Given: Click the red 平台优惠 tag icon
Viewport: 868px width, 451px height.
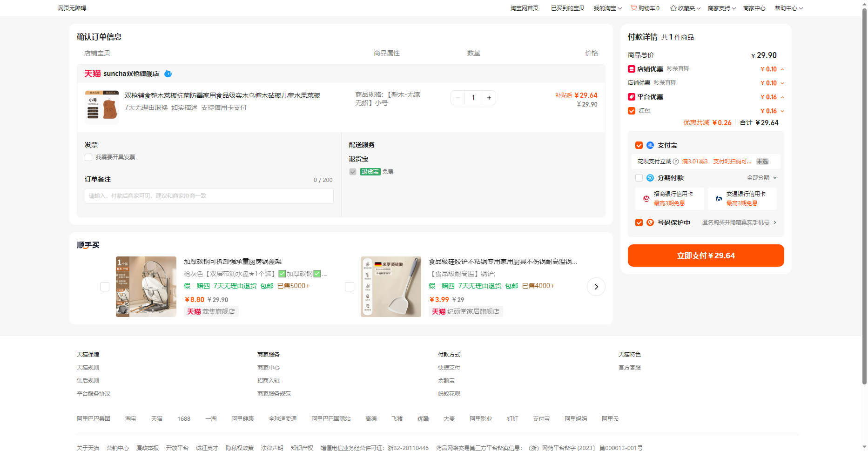Looking at the screenshot, I should (632, 97).
